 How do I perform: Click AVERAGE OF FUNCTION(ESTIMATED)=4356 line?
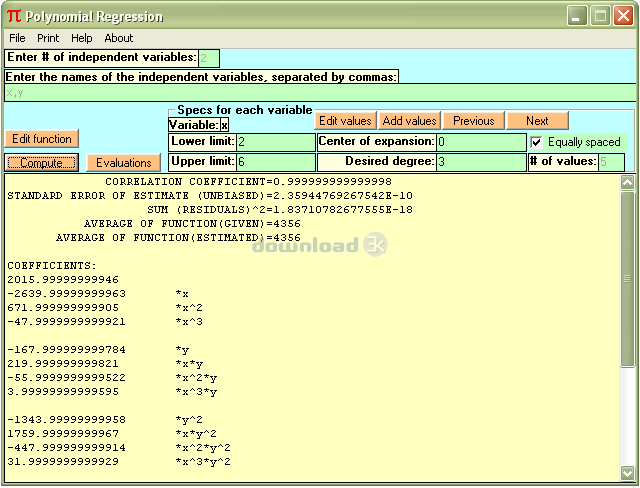pos(178,237)
